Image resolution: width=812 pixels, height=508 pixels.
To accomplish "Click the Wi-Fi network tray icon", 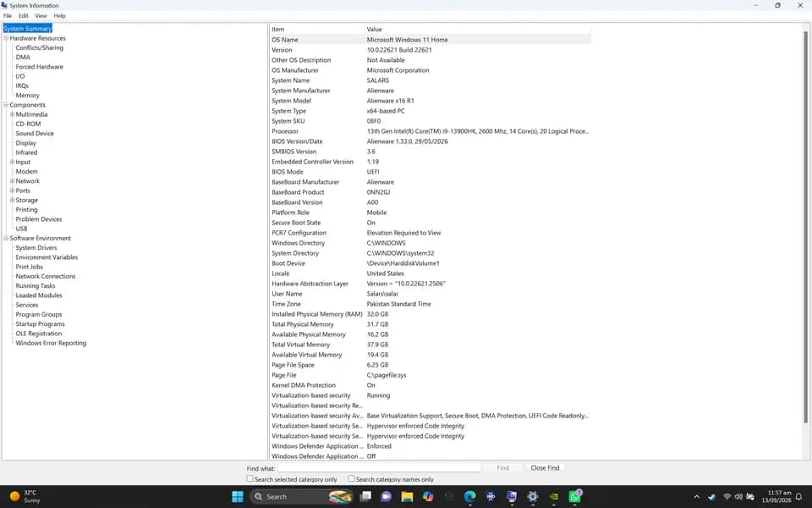I will tap(727, 497).
